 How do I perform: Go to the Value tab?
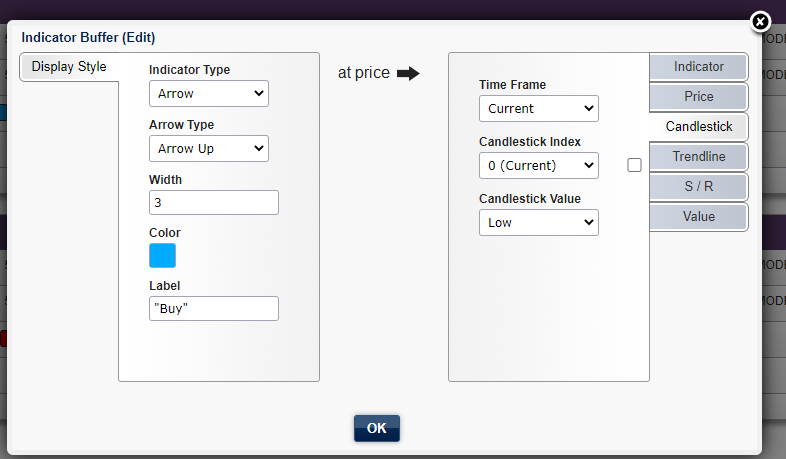[x=698, y=216]
